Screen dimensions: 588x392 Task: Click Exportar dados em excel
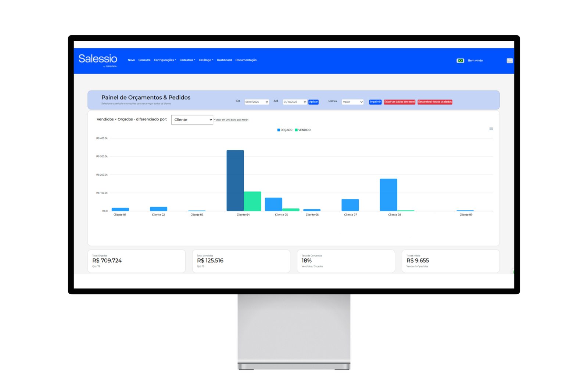coord(399,102)
